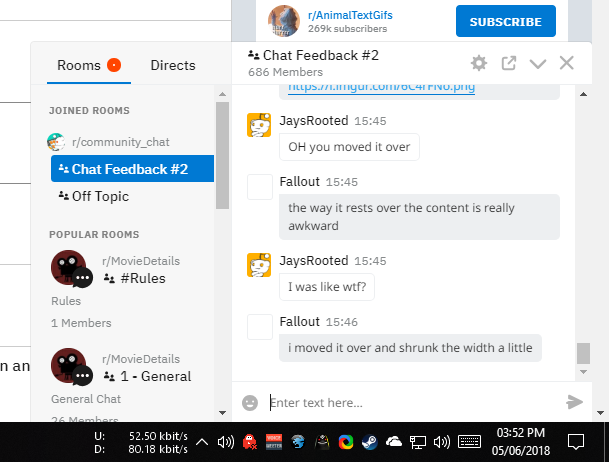Screen dimensions: 609x462
Task: Open the emoji picker
Action: click(x=250, y=403)
